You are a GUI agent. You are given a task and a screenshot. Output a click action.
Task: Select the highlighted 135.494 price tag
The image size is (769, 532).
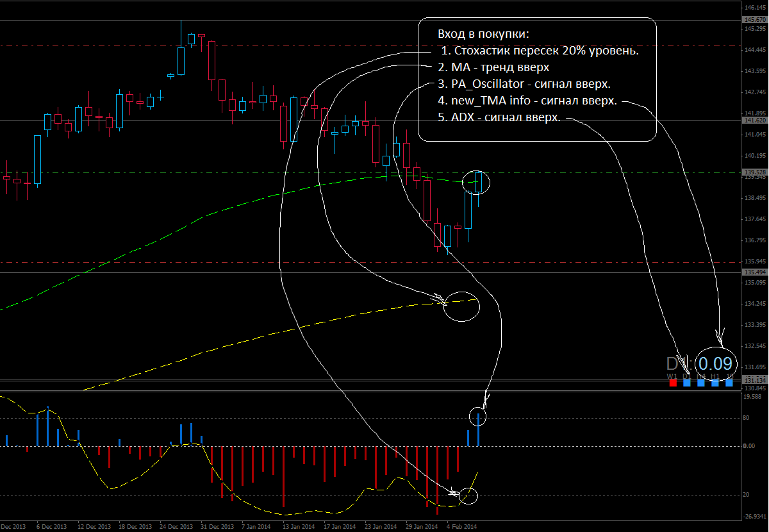754,272
